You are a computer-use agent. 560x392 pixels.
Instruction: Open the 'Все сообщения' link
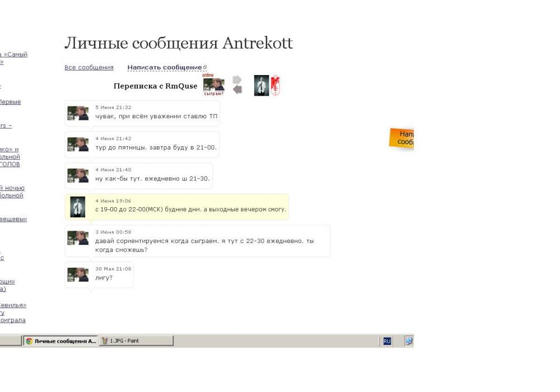click(x=89, y=67)
